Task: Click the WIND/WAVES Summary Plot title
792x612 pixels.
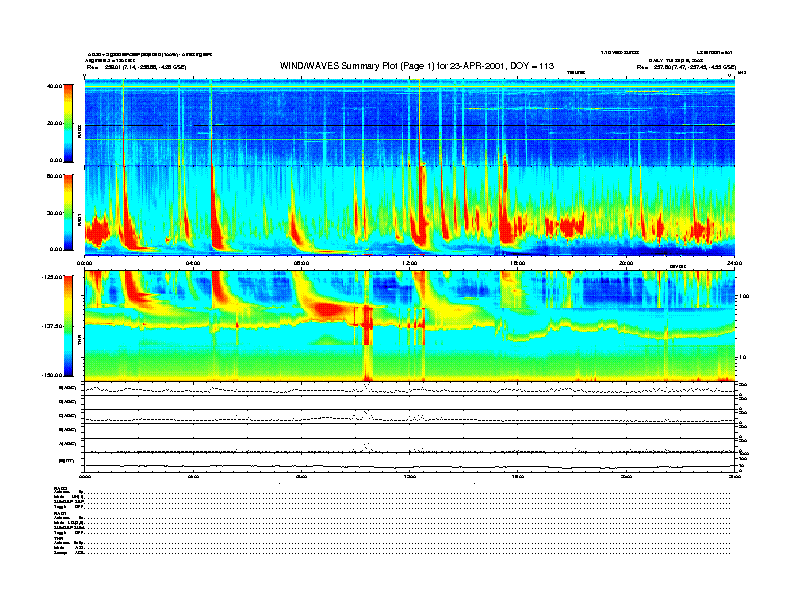Action: (417, 66)
